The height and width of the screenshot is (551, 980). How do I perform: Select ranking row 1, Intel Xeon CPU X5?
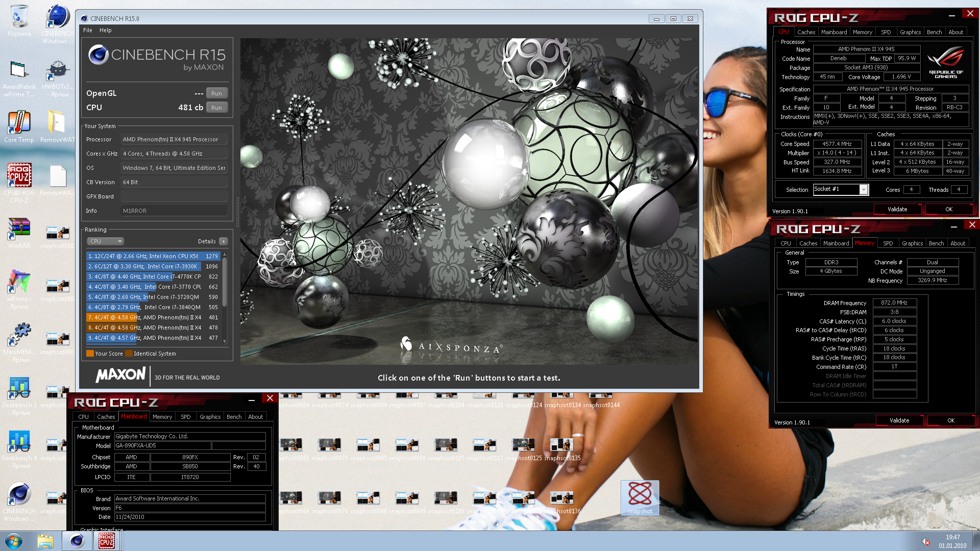point(153,256)
